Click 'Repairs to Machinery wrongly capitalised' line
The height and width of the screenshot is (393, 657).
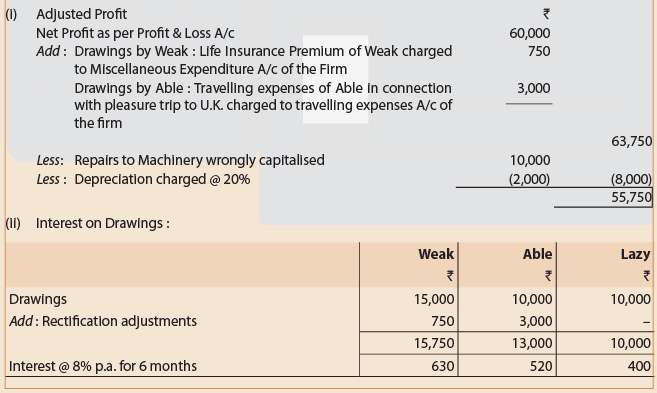pyautogui.click(x=199, y=160)
